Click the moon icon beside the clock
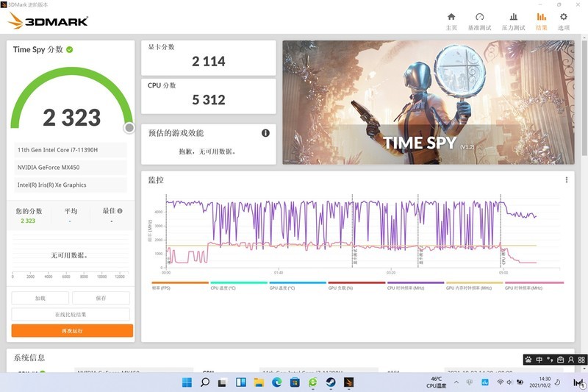Viewport: 588px width, 392px height. point(557,382)
